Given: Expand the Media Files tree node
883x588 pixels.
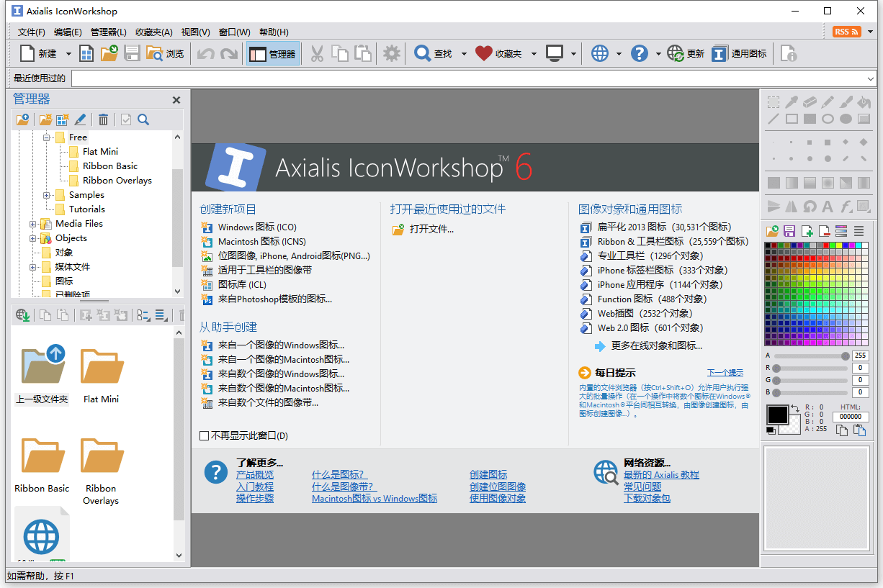Looking at the screenshot, I should click(x=33, y=224).
